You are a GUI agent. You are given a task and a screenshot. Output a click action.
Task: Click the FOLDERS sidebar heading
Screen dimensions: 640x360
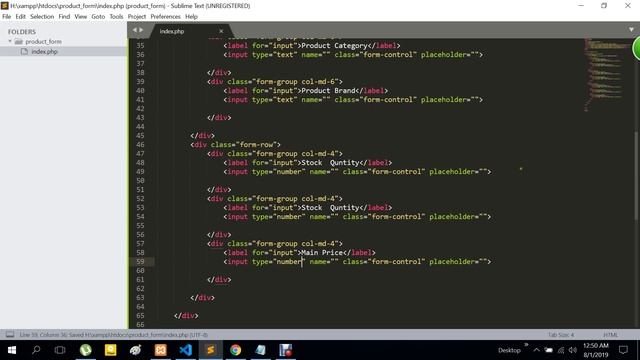click(22, 32)
